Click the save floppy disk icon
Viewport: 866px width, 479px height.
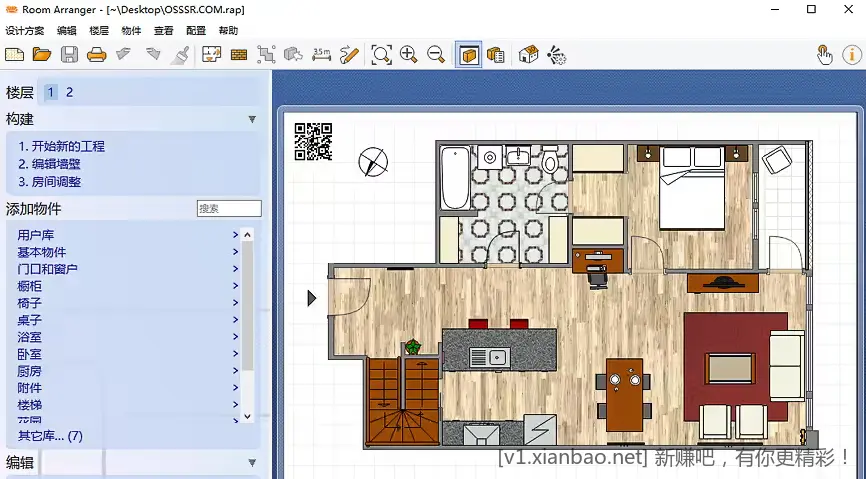pyautogui.click(x=69, y=55)
